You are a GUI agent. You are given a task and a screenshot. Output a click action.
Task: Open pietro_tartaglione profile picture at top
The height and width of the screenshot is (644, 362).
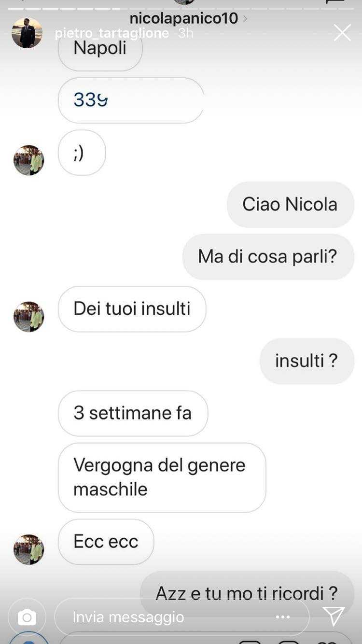[27, 33]
